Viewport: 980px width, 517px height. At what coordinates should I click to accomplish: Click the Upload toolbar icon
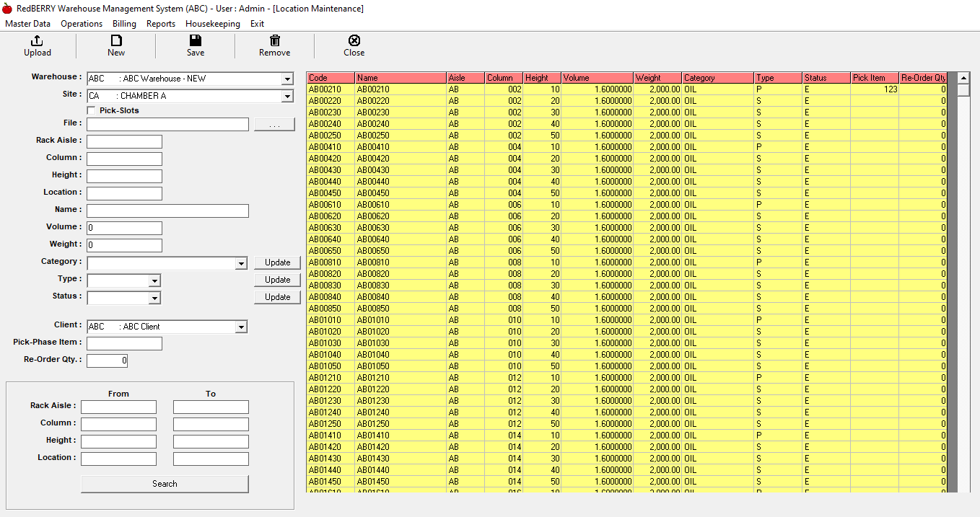tap(38, 40)
